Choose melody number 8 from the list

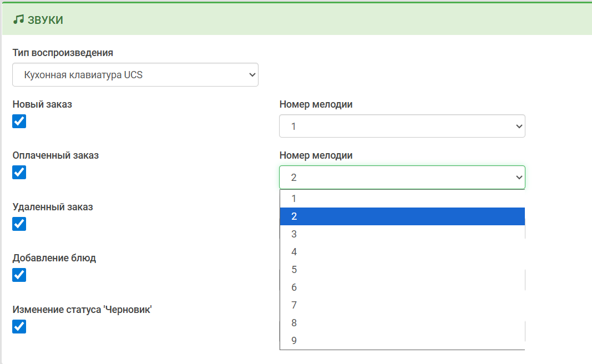coord(402,323)
